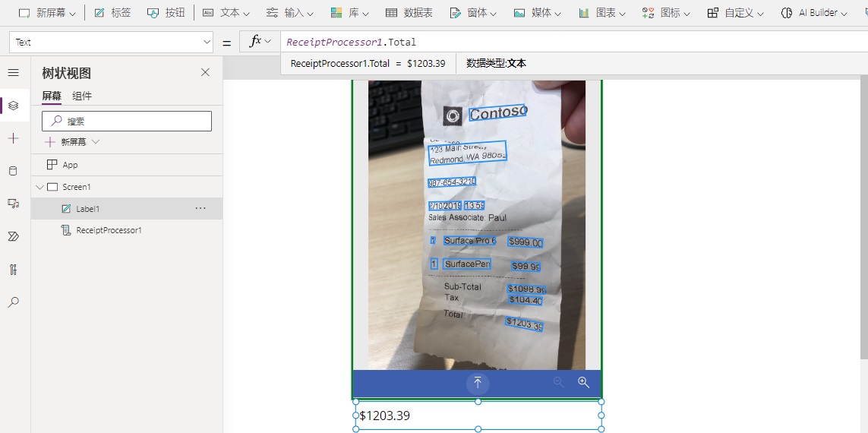Screen dimensions: 868x433
Task: Click the $999.00 detected price box
Action: point(526,242)
